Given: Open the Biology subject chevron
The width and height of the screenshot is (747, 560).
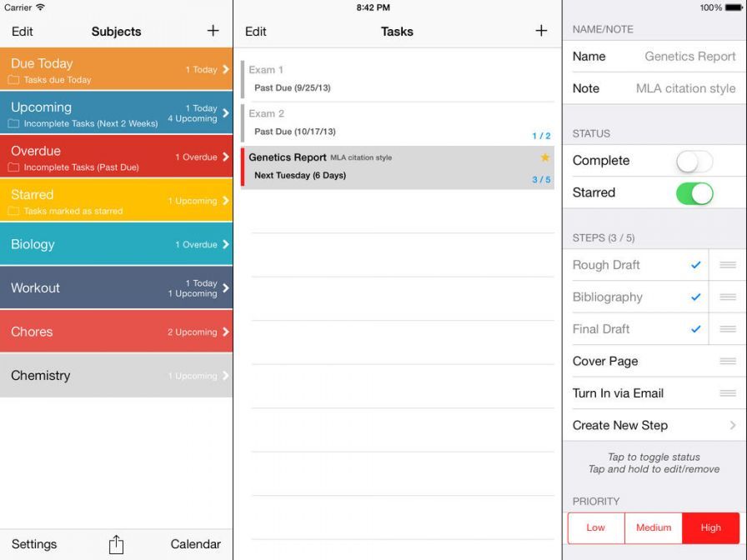Looking at the screenshot, I should coord(226,245).
